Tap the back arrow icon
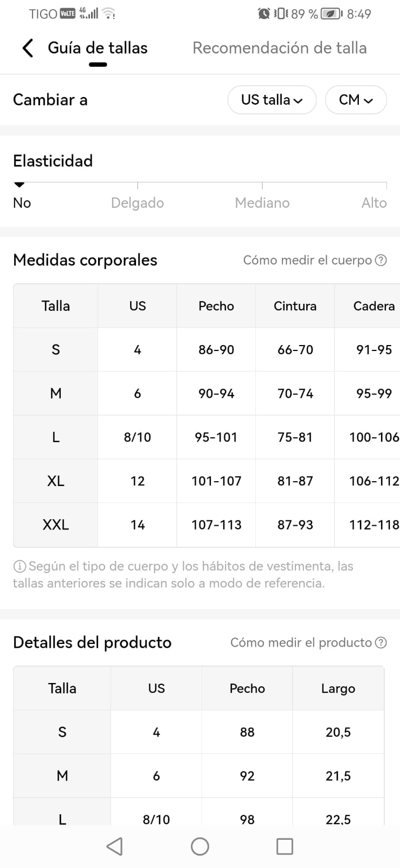Image resolution: width=400 pixels, height=868 pixels. pyautogui.click(x=28, y=48)
